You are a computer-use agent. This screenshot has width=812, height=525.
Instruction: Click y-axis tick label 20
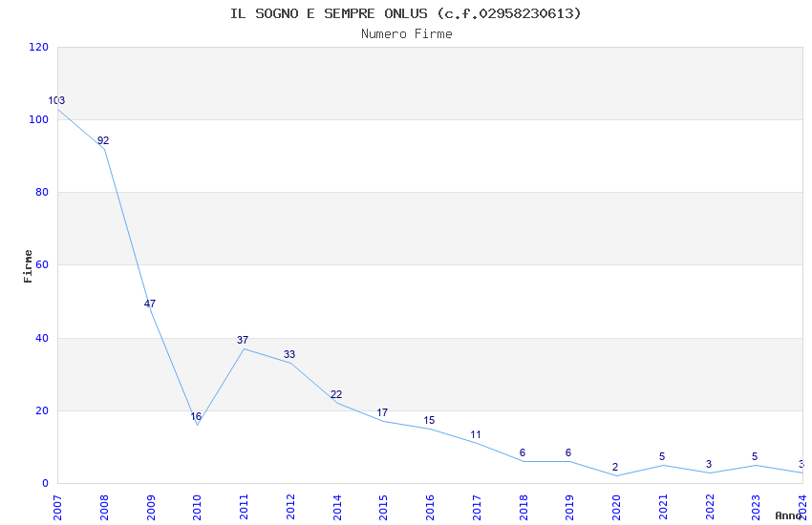pos(42,410)
